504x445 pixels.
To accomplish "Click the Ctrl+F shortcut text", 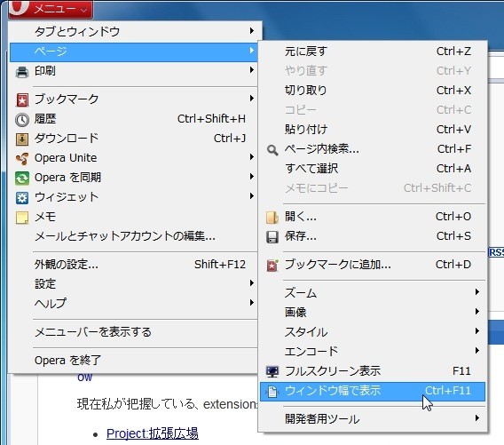I will pos(454,149).
